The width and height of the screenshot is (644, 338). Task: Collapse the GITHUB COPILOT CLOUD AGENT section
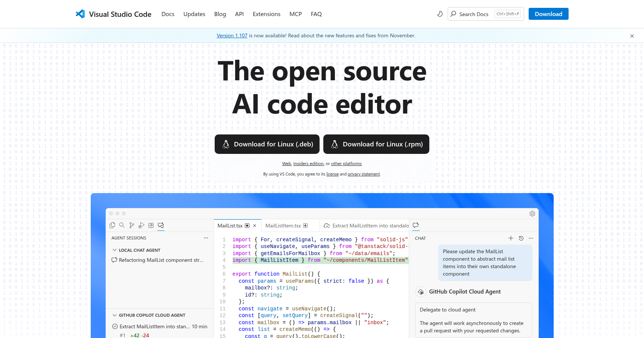(115, 315)
